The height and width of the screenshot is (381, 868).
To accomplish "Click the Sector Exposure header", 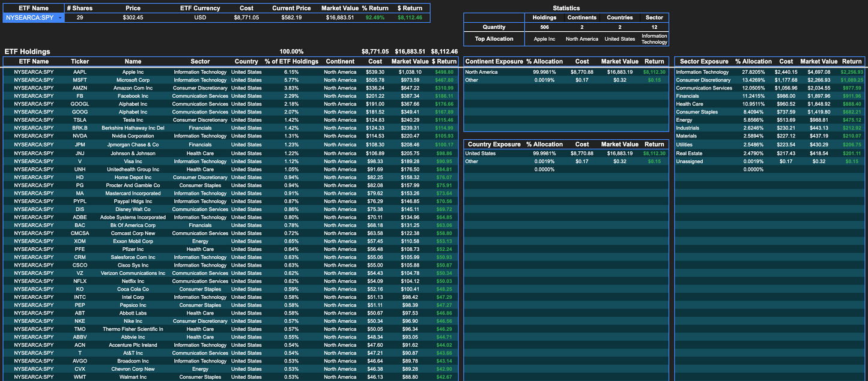I will (x=704, y=61).
